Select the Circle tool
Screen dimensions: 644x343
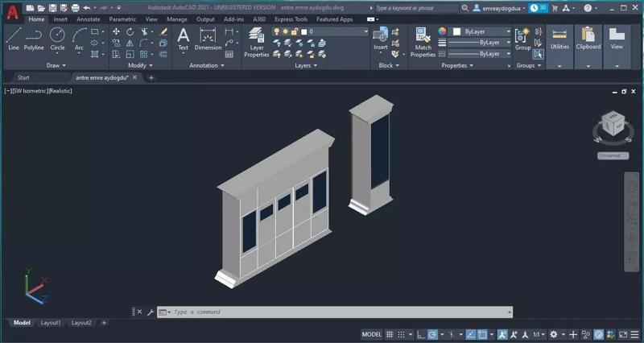point(57,39)
